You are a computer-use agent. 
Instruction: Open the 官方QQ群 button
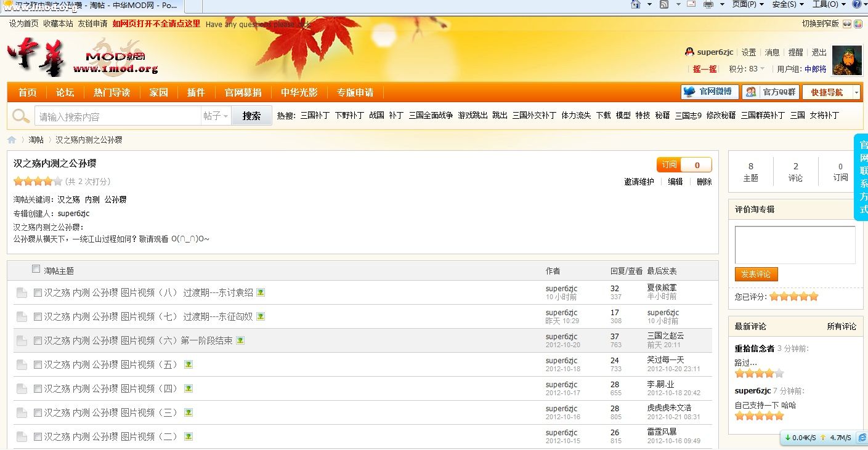[771, 92]
